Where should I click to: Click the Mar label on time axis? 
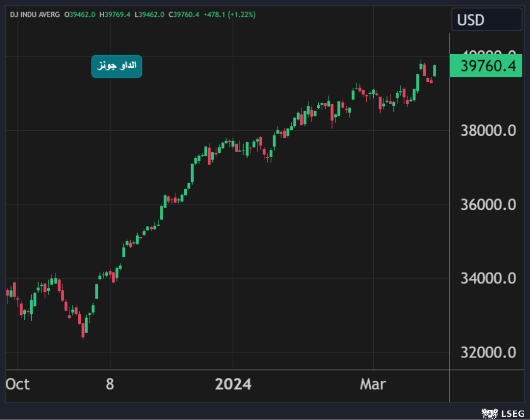coord(373,384)
